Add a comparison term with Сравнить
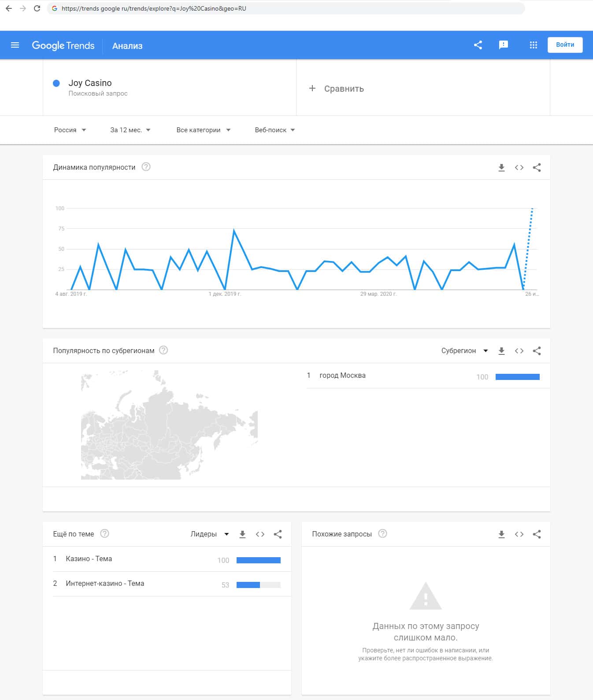 coord(337,89)
